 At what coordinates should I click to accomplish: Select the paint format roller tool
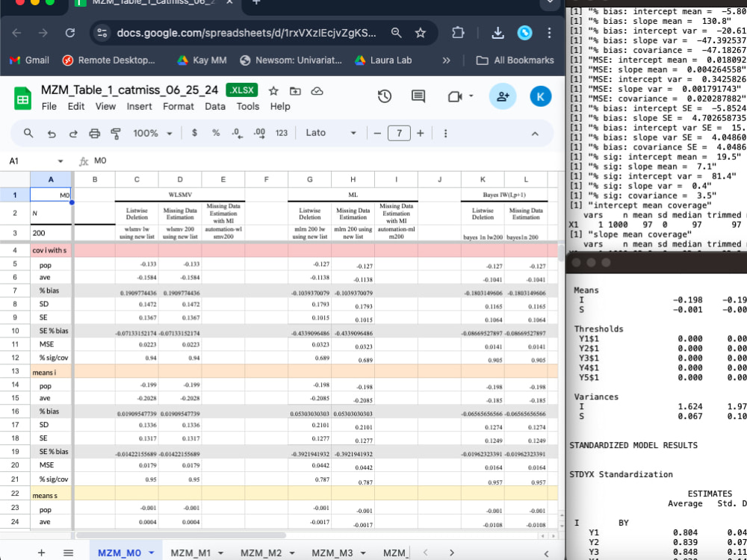click(x=115, y=134)
